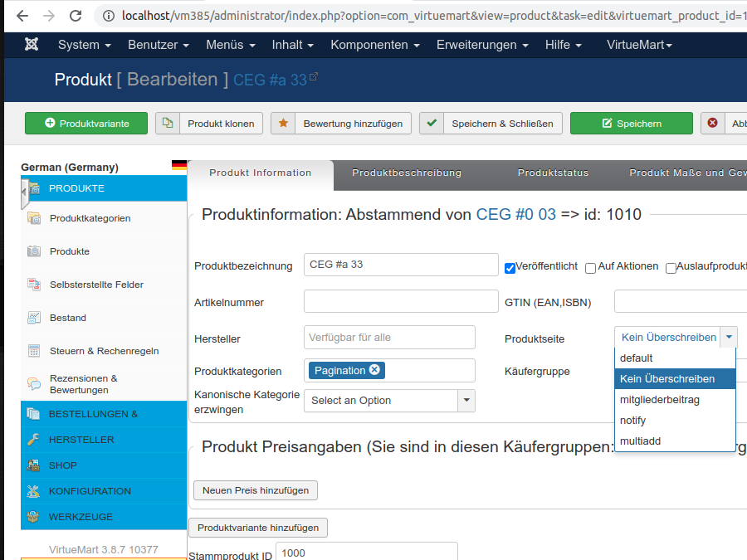Reload the page with browser refresh
747x560 pixels.
coord(76,16)
